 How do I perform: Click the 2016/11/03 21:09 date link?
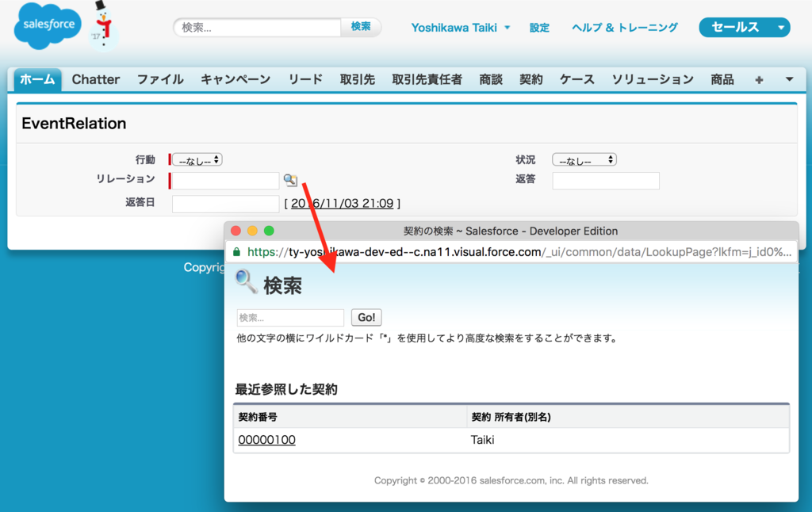coord(343,204)
